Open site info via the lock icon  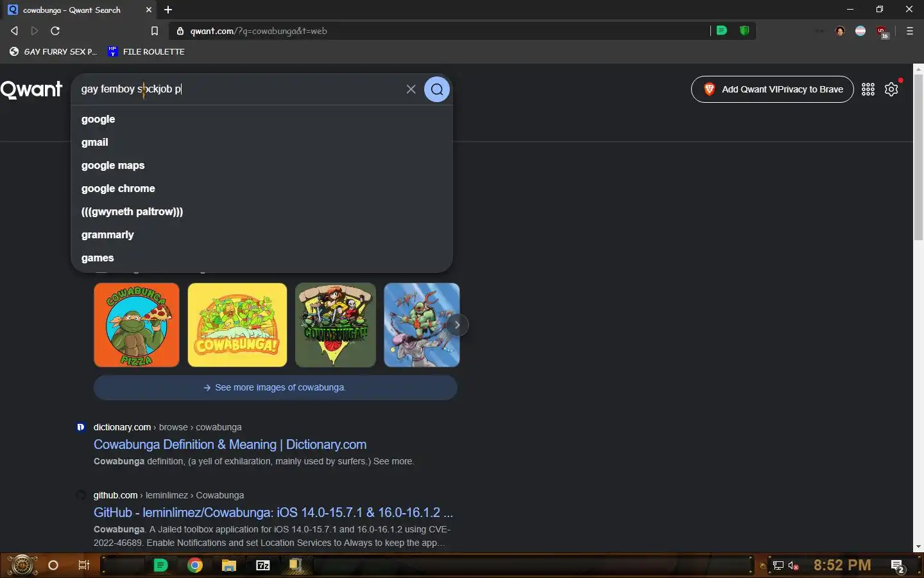pyautogui.click(x=180, y=31)
